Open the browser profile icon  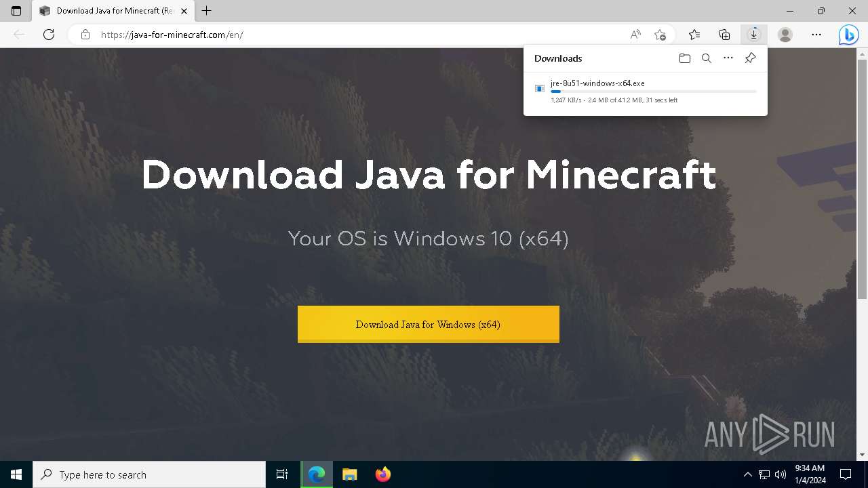[785, 35]
